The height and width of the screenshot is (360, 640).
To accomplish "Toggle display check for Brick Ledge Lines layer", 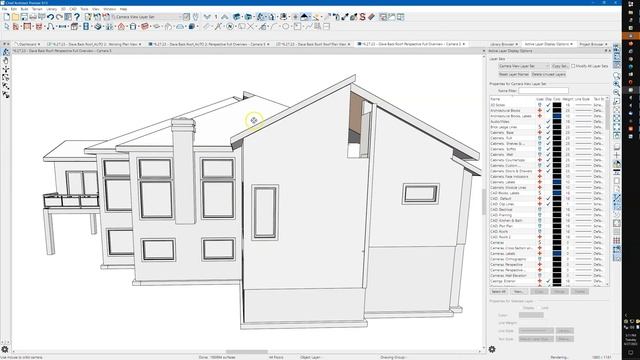I will 548,127.
